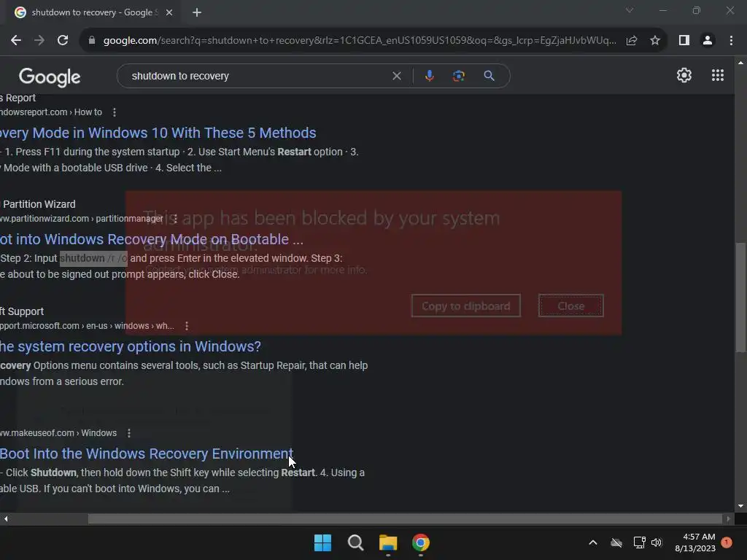Open options for microsoft.com support result

coord(187,326)
